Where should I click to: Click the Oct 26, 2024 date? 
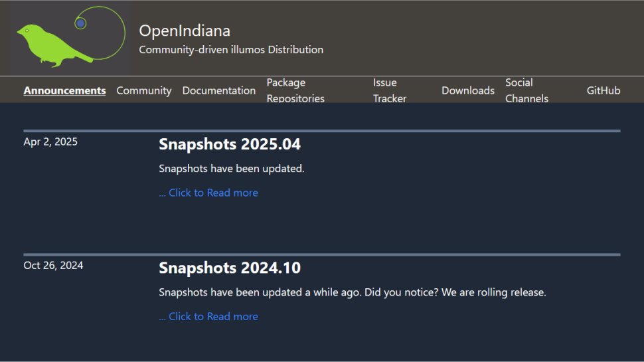point(53,265)
